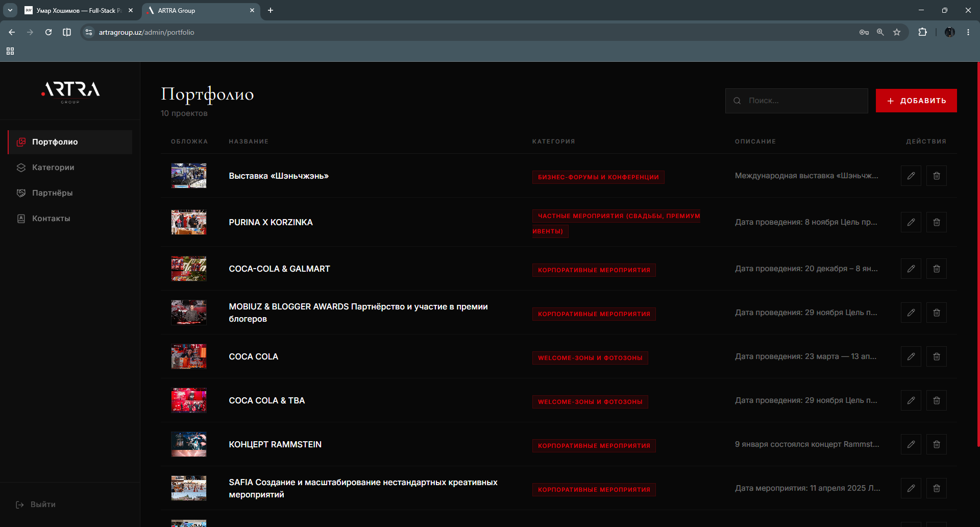Open the browser zoom control
This screenshot has width=980, height=527.
click(x=880, y=32)
